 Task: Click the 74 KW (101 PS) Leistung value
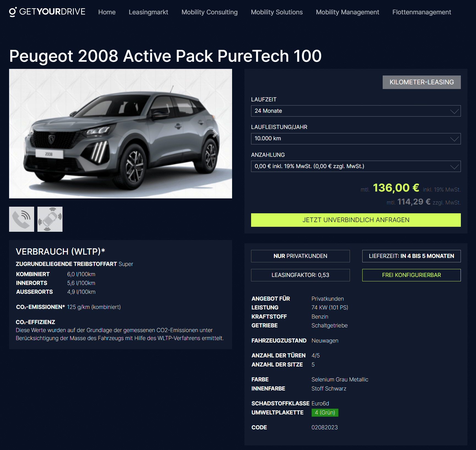pos(330,308)
